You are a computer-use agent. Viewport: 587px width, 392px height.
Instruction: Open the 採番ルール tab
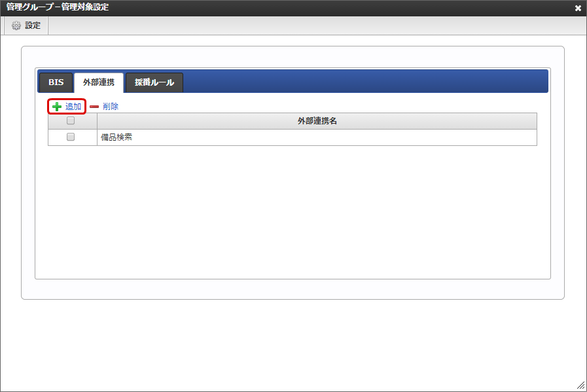coord(154,82)
